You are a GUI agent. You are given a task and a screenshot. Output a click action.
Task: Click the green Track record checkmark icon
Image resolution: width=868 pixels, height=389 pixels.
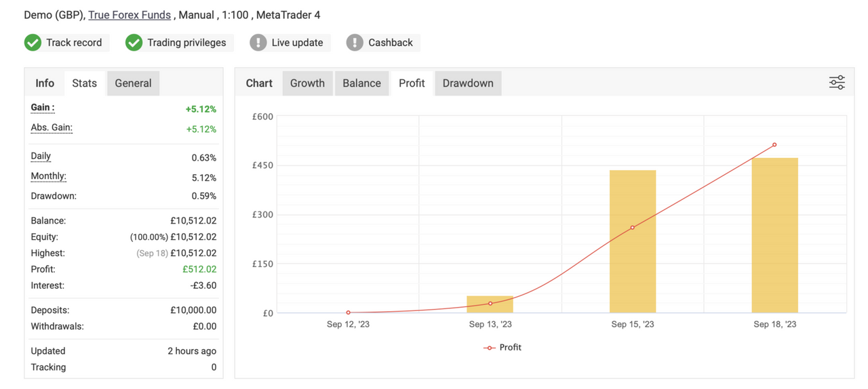(33, 43)
